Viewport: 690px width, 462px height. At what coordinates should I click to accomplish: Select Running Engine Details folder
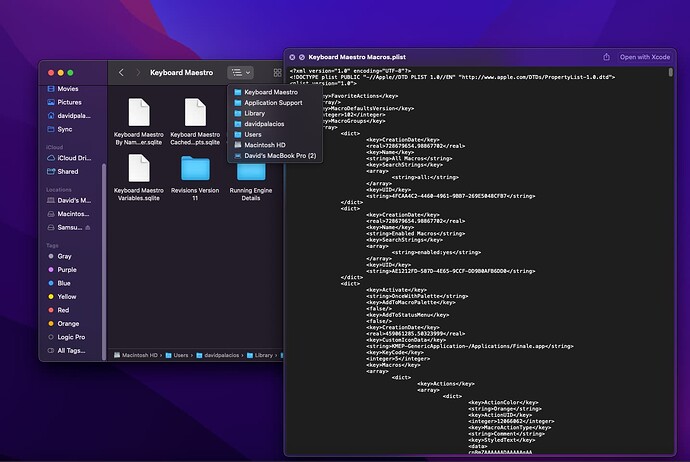tap(251, 183)
